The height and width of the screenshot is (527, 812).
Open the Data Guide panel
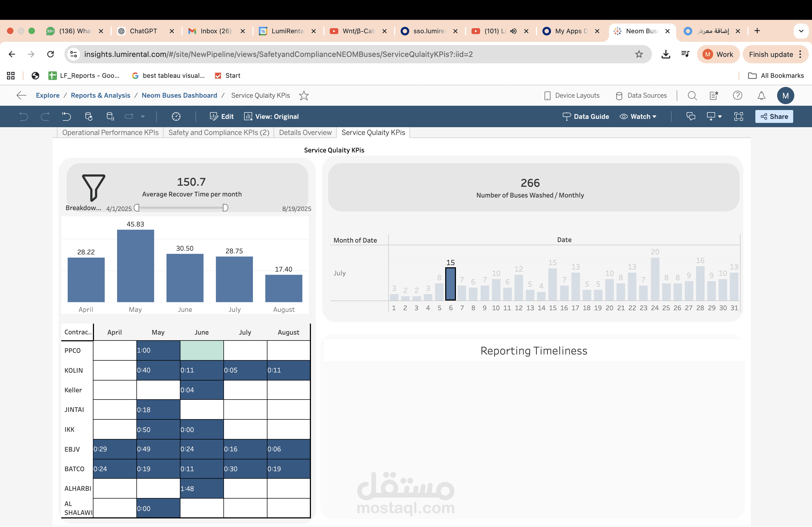(x=585, y=116)
